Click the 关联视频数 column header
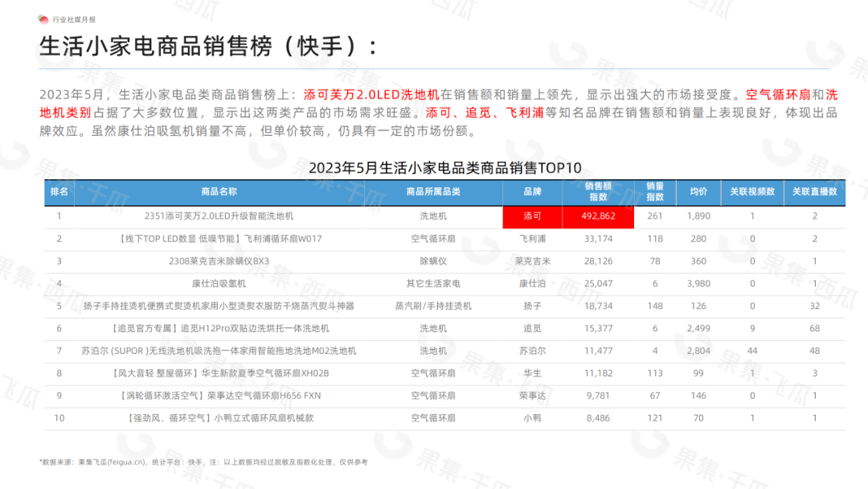Screen dimensions: 868x489 752,191
